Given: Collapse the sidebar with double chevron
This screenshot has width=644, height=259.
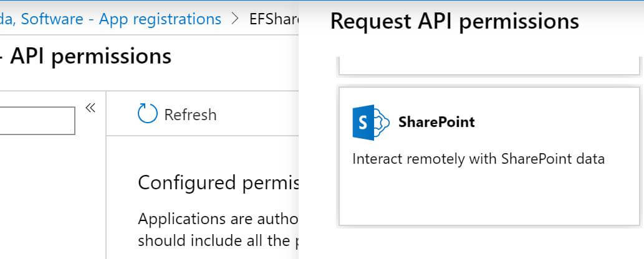Looking at the screenshot, I should click(x=90, y=108).
